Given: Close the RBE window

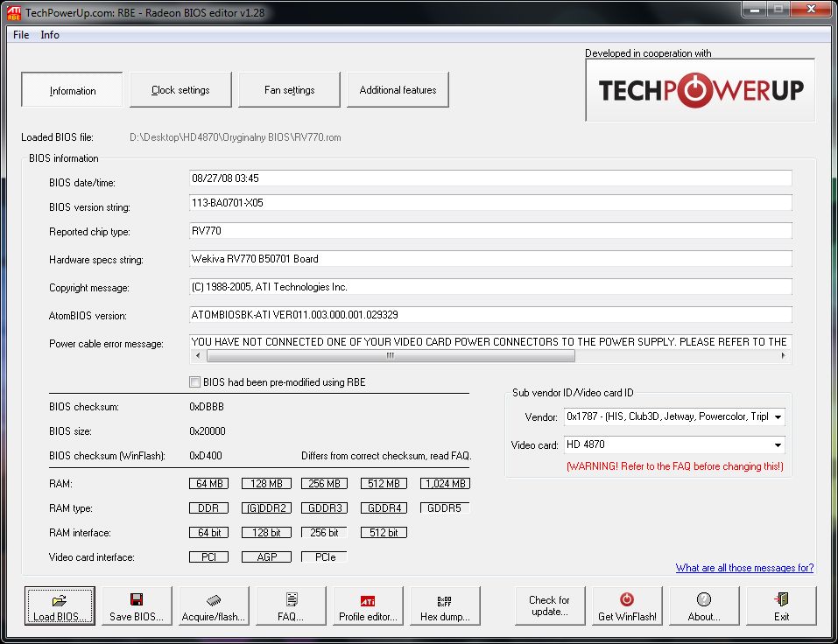Looking at the screenshot, I should pyautogui.click(x=811, y=9).
